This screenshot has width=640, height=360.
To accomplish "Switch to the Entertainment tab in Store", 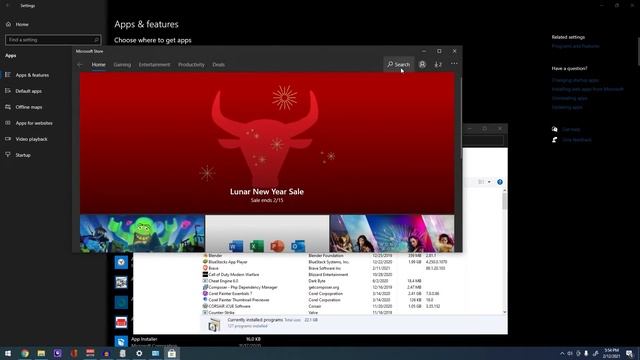I will point(154,64).
